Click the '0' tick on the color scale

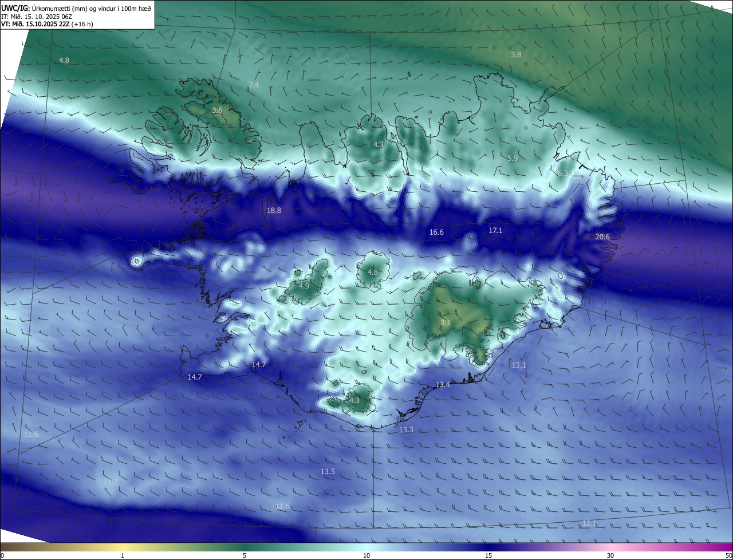pos(2,555)
